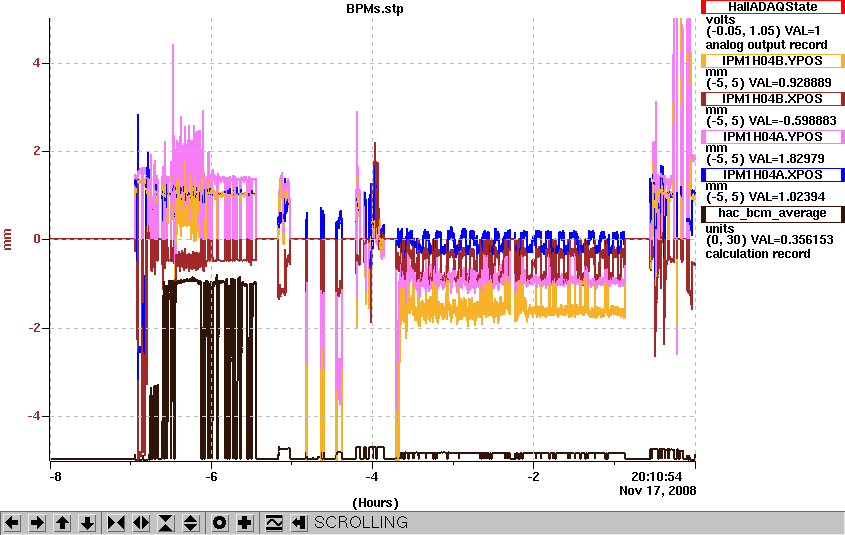The height and width of the screenshot is (535, 845).
Task: Click the -4 tick label on the time axis
Action: pos(372,477)
